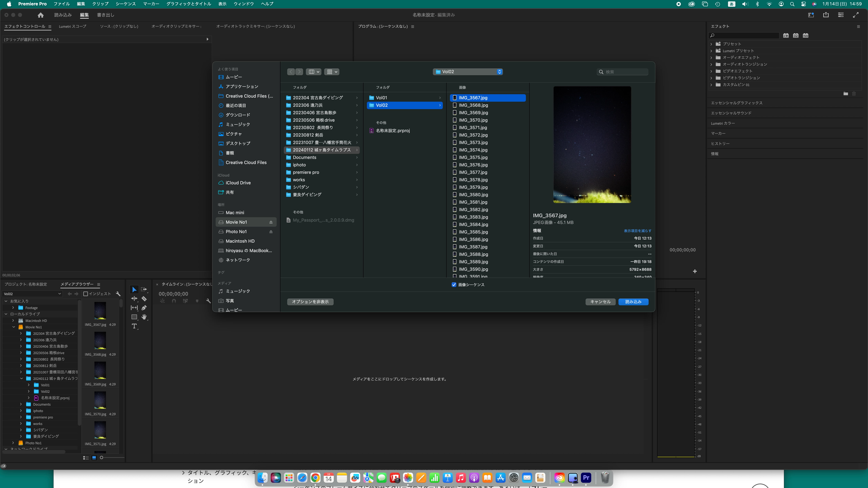Select the Pen tool

click(x=144, y=308)
